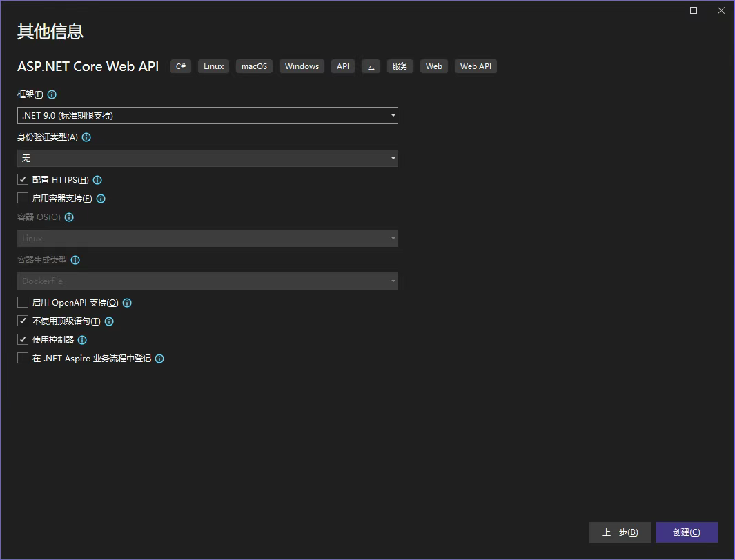Click the C# tag
Screen dimensions: 735x560
click(180, 66)
